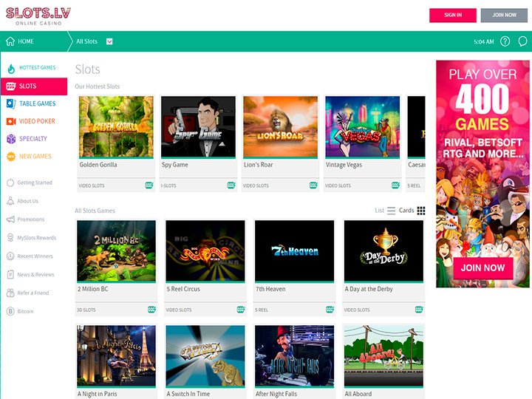The width and height of the screenshot is (532, 399).
Task: Click the News & Reviews link text
Action: point(35,274)
